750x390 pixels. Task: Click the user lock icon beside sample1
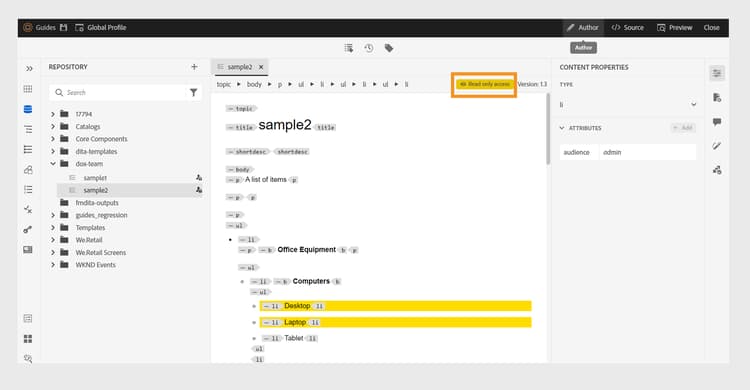[x=199, y=178]
